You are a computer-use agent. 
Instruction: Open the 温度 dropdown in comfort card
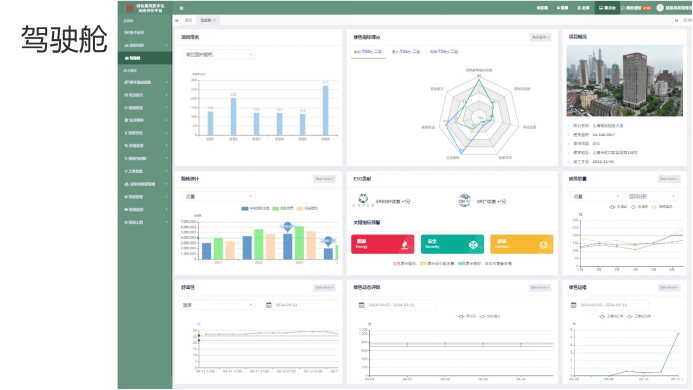217,305
